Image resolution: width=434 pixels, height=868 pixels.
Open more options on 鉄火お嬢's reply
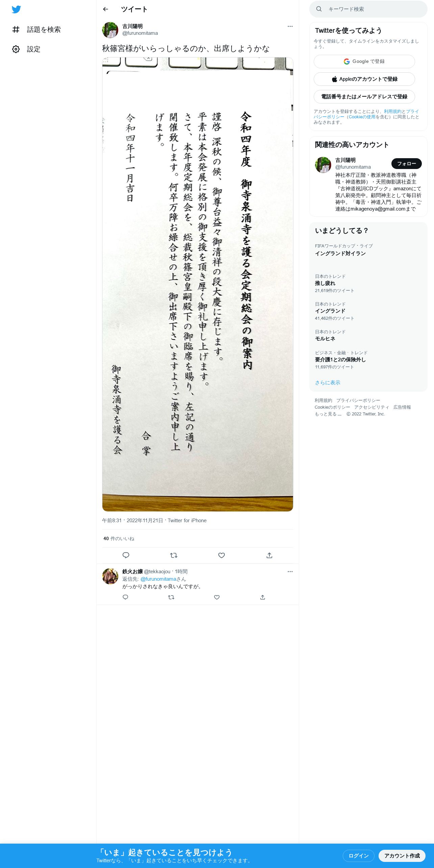pos(290,572)
